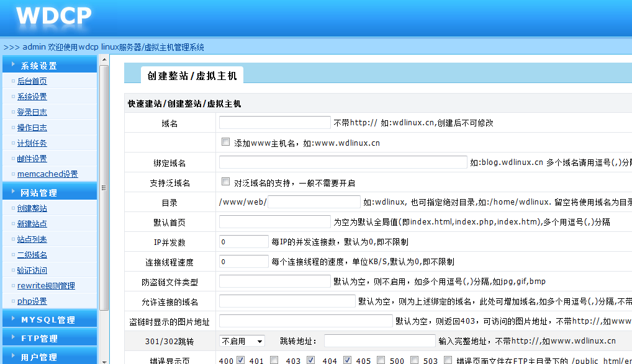The image size is (632, 364).
Task: Focus the 域名 input field
Action: [x=275, y=122]
